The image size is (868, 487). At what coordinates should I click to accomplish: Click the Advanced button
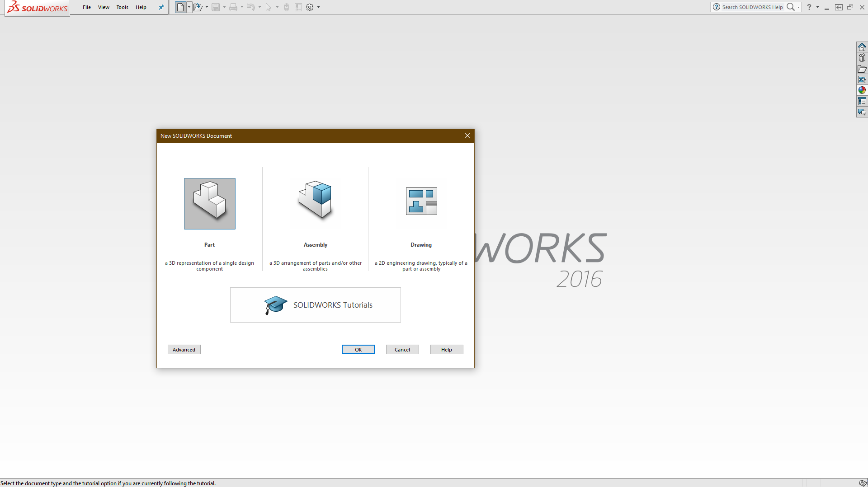pyautogui.click(x=184, y=350)
